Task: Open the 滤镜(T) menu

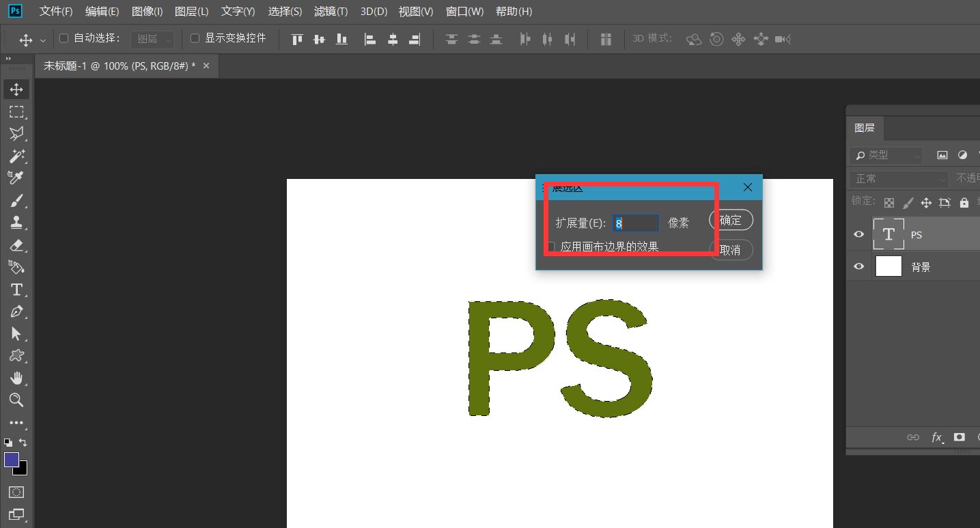Action: click(x=331, y=12)
